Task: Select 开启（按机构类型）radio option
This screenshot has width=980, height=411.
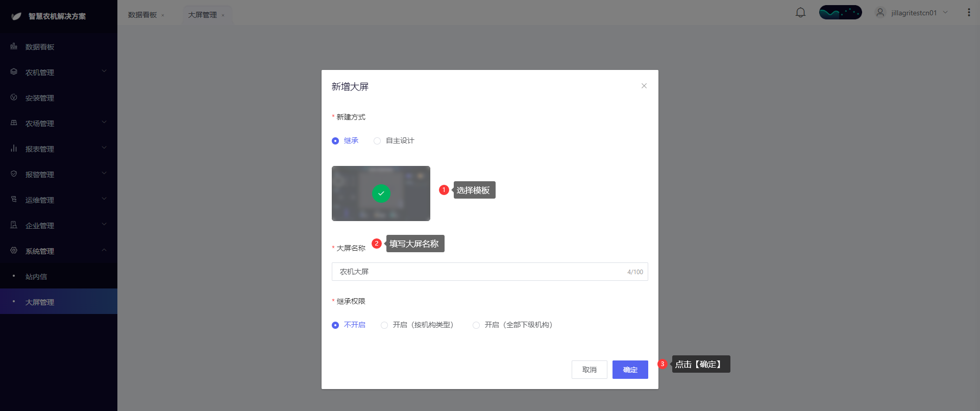Action: [384, 325]
